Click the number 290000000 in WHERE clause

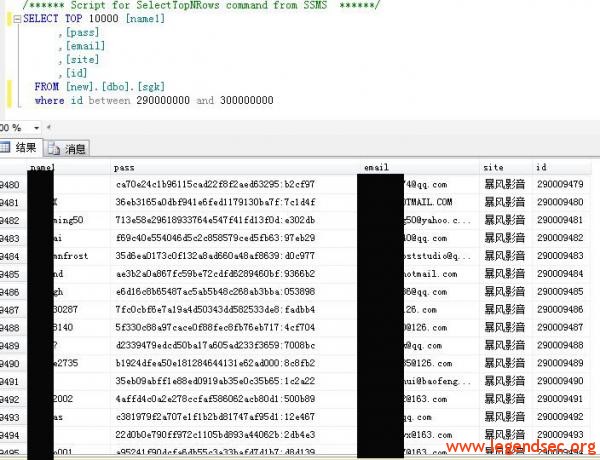pos(163,101)
